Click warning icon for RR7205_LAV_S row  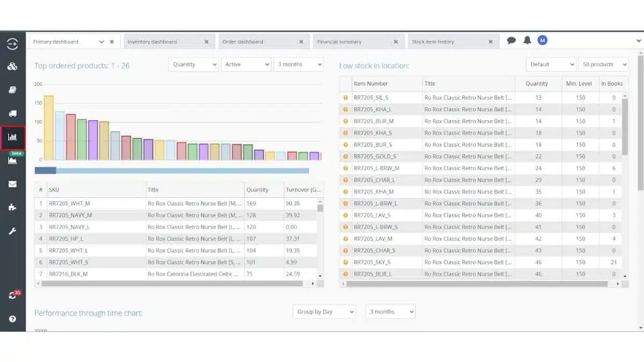346,216
